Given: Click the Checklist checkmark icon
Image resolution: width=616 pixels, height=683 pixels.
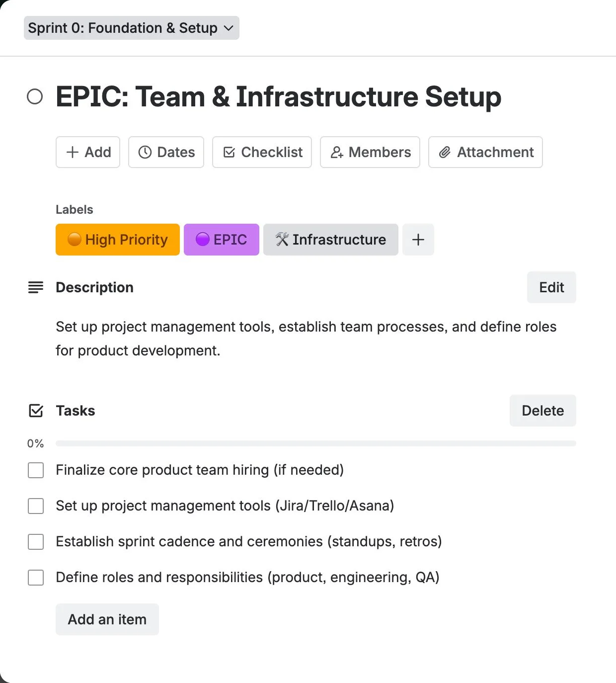Looking at the screenshot, I should coord(229,152).
